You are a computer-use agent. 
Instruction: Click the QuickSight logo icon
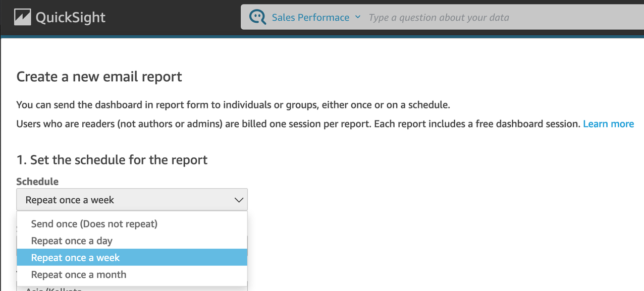click(x=23, y=18)
